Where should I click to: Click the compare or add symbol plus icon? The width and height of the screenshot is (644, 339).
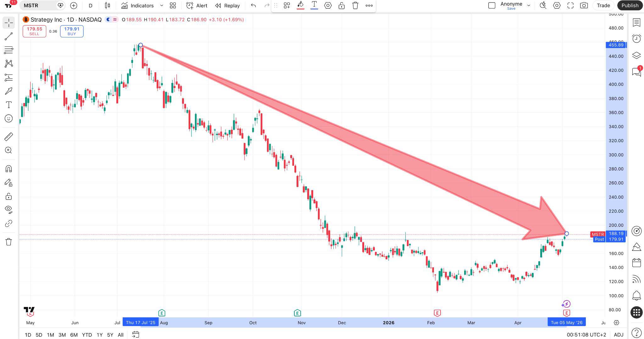click(x=74, y=5)
